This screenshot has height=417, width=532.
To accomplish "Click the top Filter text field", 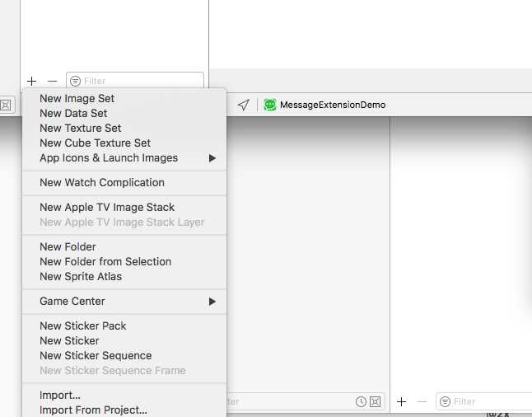I will (x=135, y=81).
